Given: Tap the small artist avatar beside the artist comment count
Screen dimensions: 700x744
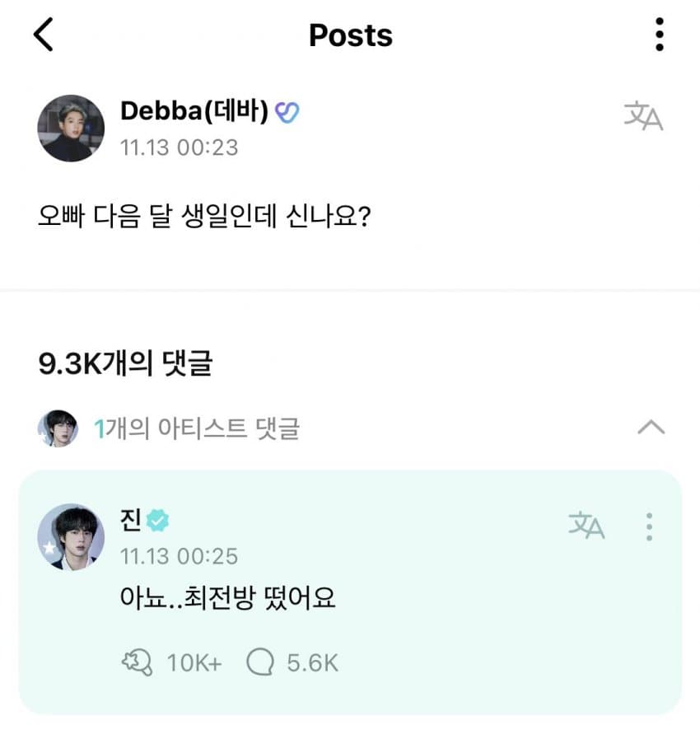Looking at the screenshot, I should point(58,428).
